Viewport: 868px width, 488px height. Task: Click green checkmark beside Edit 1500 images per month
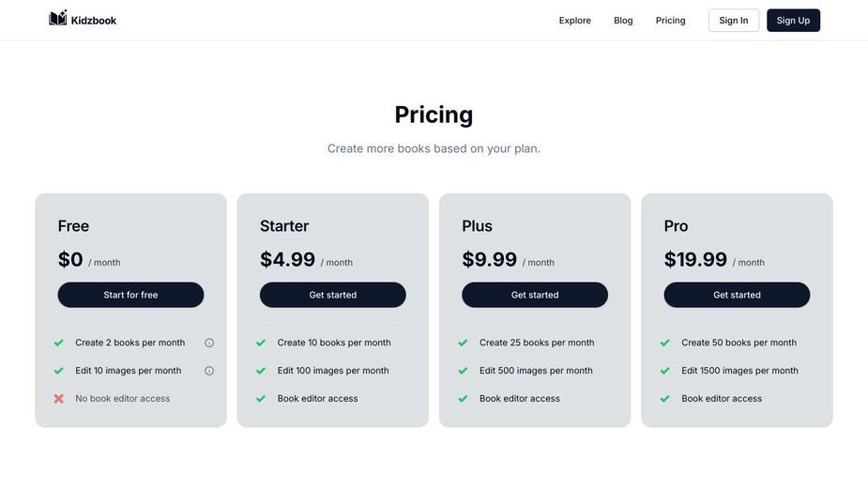[664, 371]
